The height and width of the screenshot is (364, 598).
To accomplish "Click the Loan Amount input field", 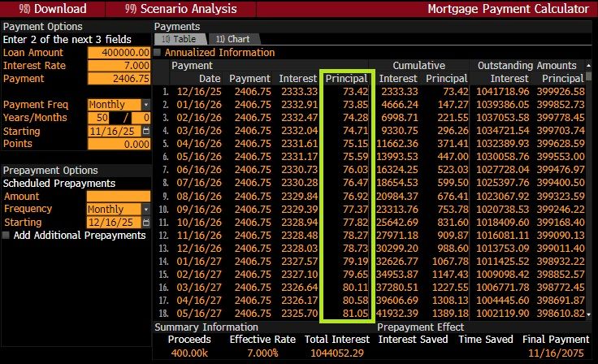I will (119, 52).
